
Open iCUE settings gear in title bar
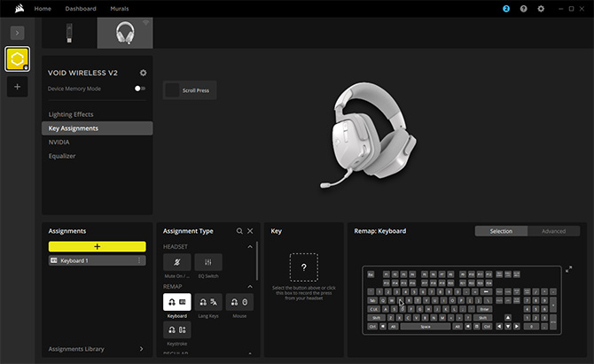tap(541, 9)
